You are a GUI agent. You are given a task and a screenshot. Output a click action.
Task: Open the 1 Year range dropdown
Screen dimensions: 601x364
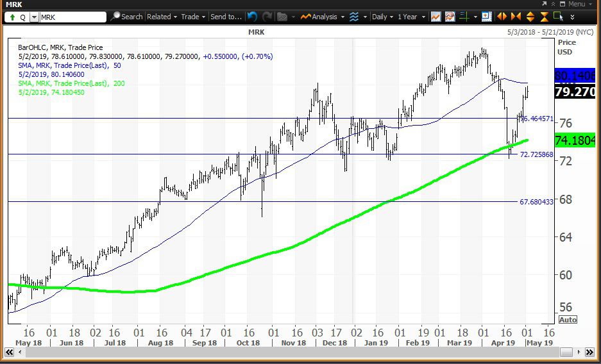pyautogui.click(x=411, y=17)
